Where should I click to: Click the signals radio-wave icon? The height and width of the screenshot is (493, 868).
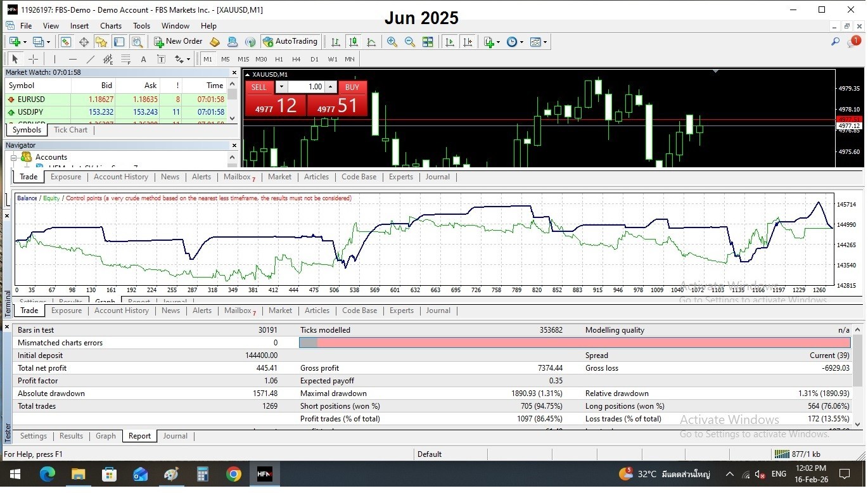(250, 42)
